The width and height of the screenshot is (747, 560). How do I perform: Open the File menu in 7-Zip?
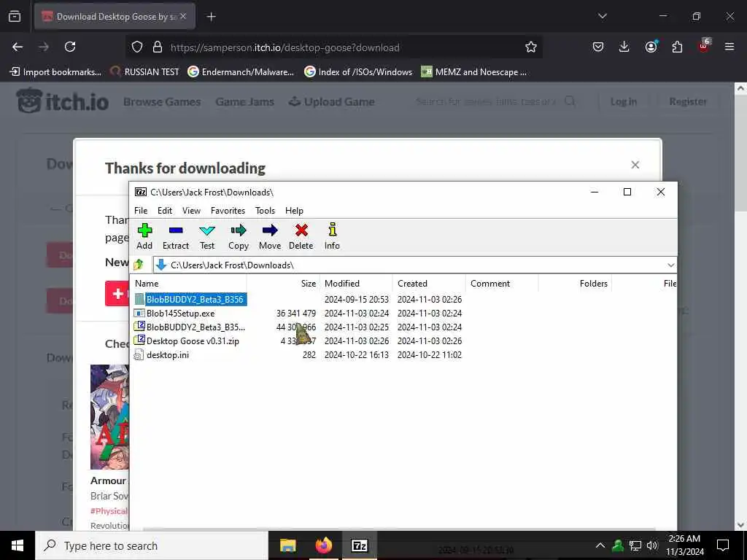click(x=141, y=211)
